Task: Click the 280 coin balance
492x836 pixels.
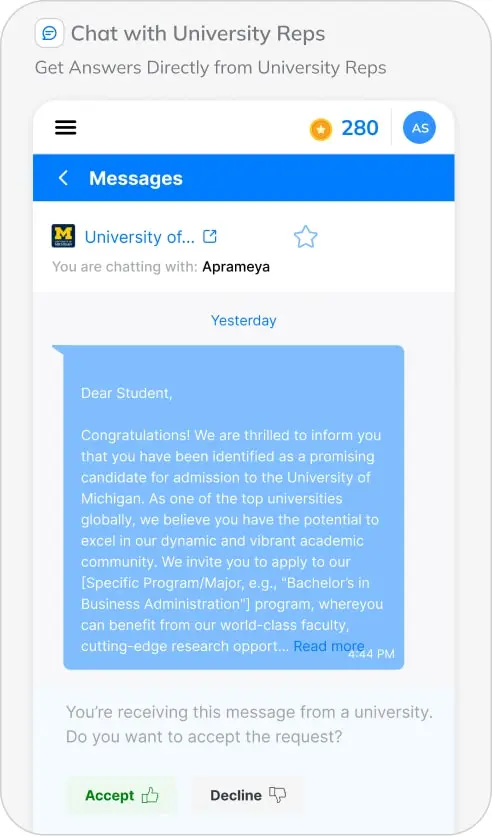Action: 360,128
